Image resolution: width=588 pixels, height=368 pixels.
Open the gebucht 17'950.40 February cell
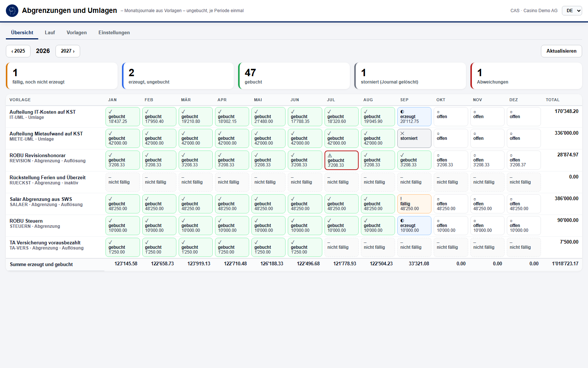(159, 117)
